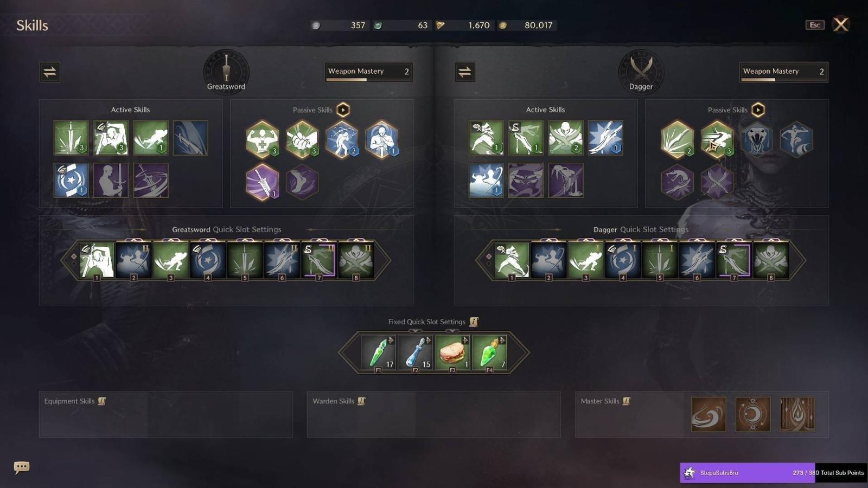Open Dagger Weapon Mastery panel
This screenshot has width=868, height=488.
(x=784, y=72)
